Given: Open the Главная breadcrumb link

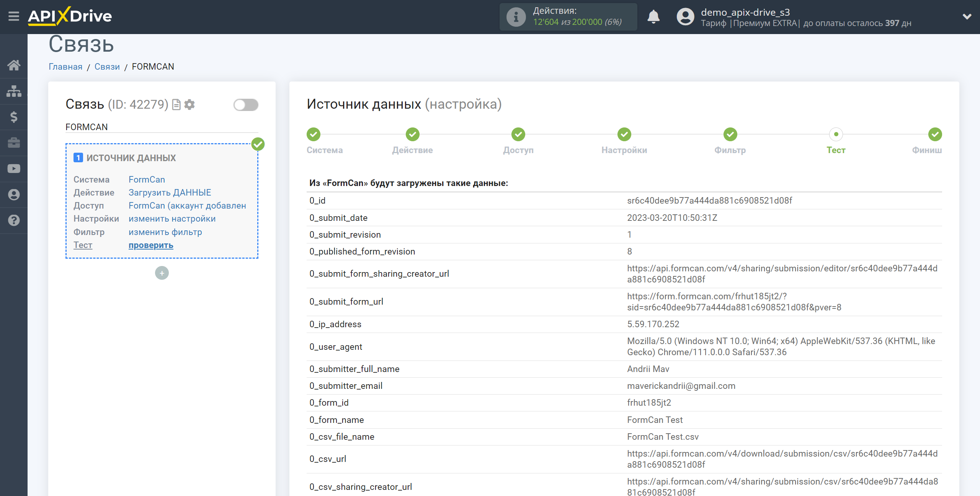Looking at the screenshot, I should (x=65, y=67).
